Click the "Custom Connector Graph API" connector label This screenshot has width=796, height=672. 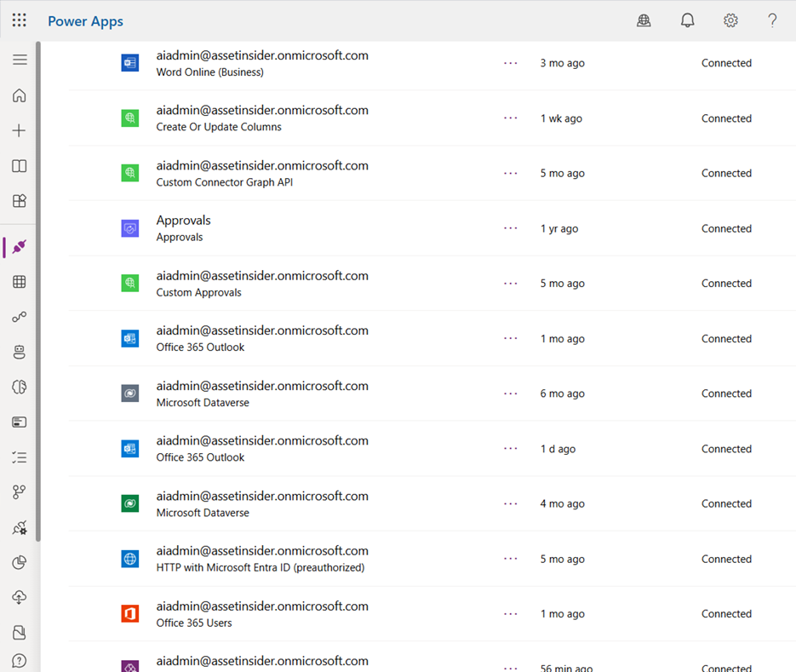click(x=225, y=182)
